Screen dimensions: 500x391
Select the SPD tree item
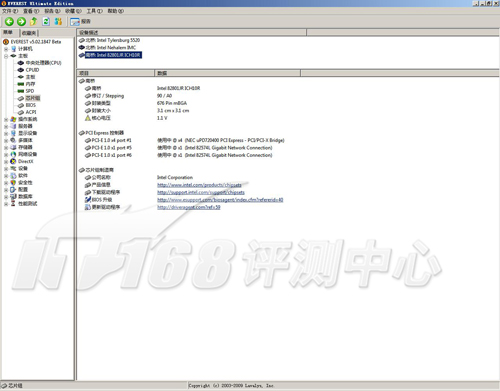tap(30, 91)
